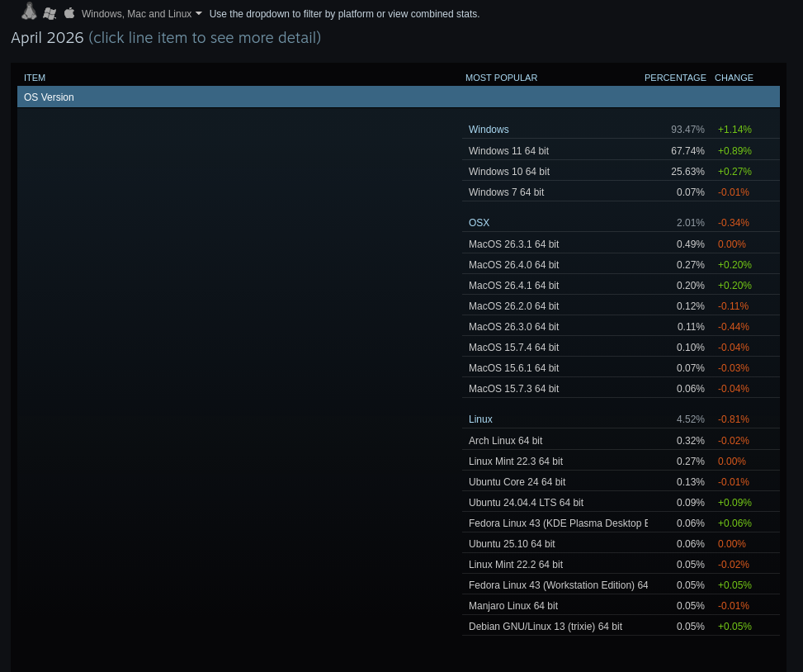Click the 67.74% Windows 11 percentage
Screen dimensions: 803x672
coord(687,150)
